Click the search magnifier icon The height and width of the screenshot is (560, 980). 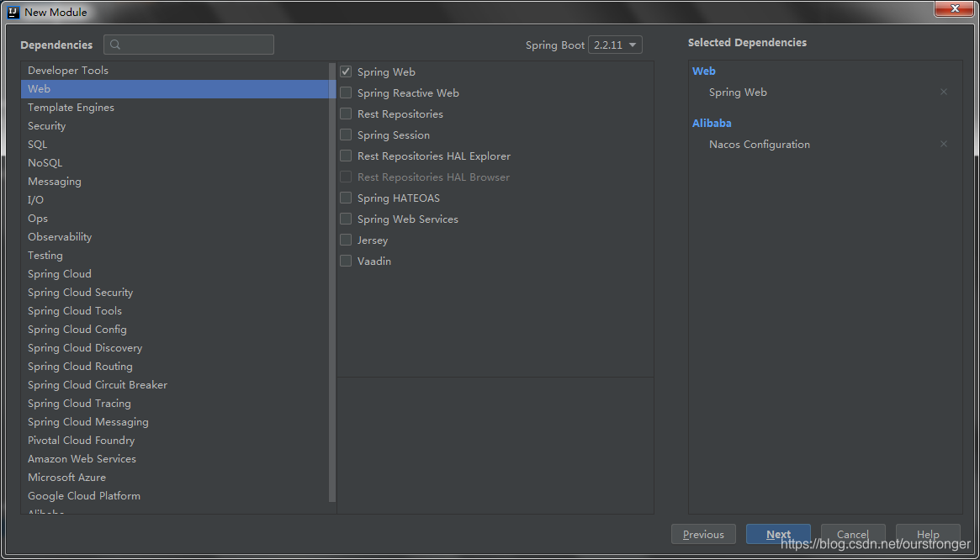coord(115,45)
